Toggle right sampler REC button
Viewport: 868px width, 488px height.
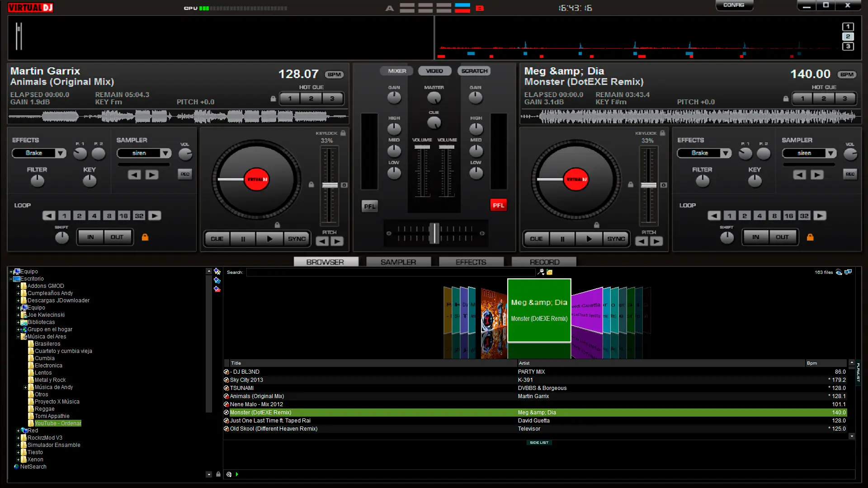click(850, 174)
